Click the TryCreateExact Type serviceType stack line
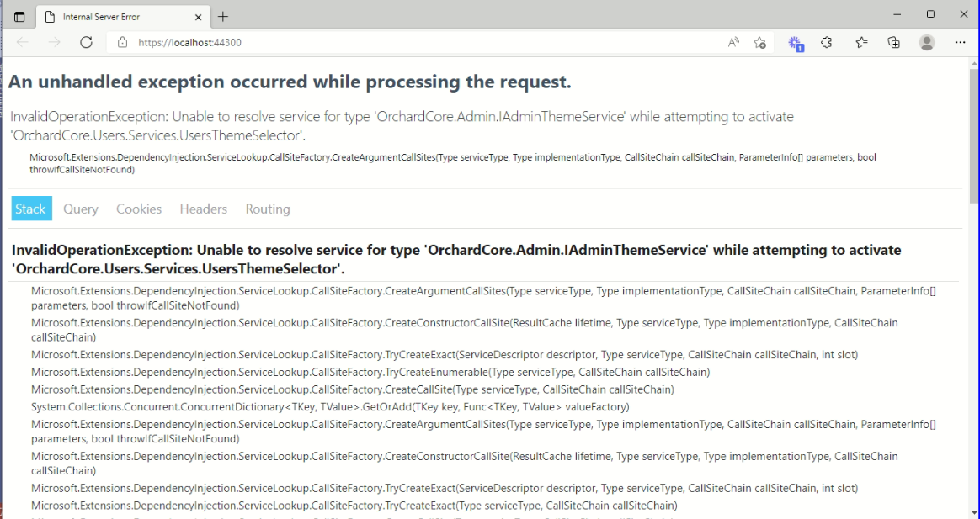Image resolution: width=980 pixels, height=519 pixels. (x=354, y=506)
